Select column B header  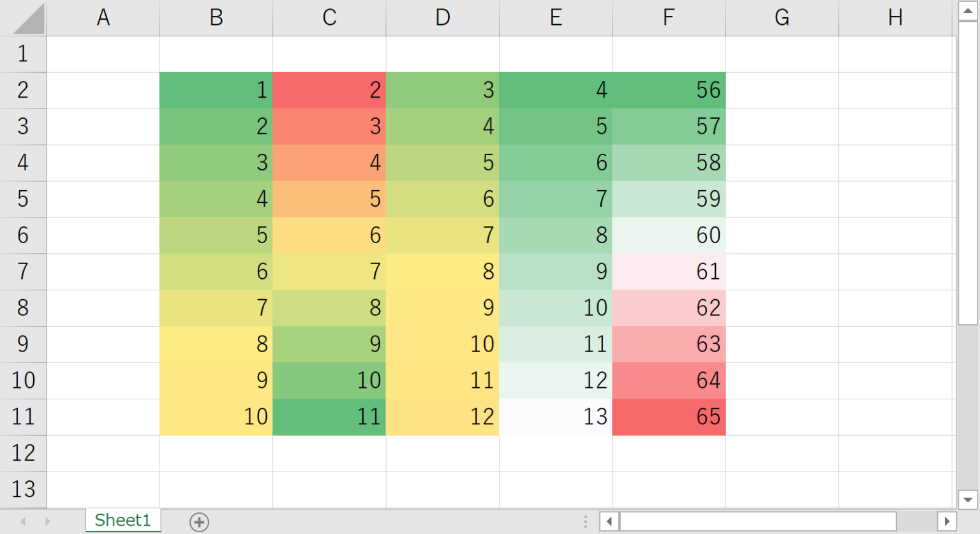point(216,18)
